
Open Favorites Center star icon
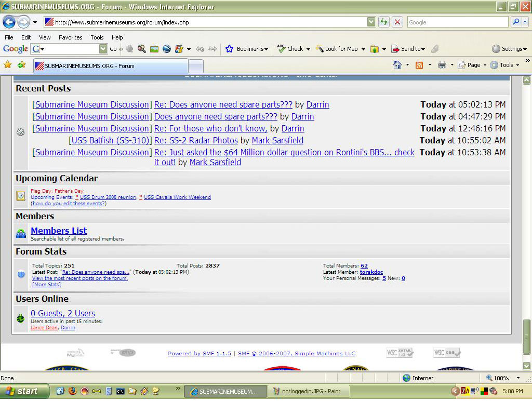[x=7, y=65]
